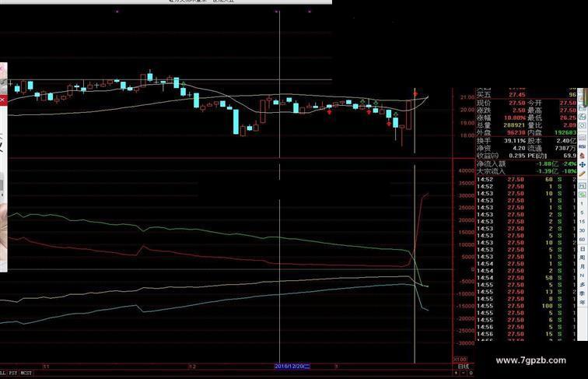Switch to the 15-minute chart period
The image size is (588, 379).
click(583, 222)
